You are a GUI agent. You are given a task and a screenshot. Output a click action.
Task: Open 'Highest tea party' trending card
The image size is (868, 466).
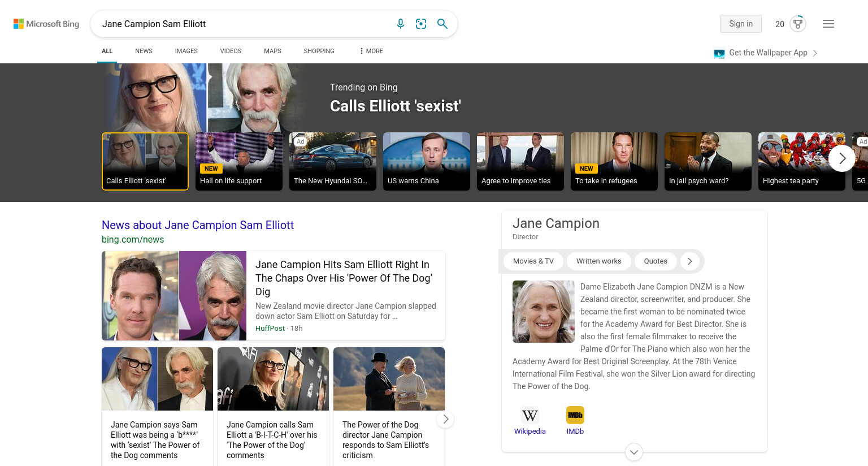pos(802,161)
